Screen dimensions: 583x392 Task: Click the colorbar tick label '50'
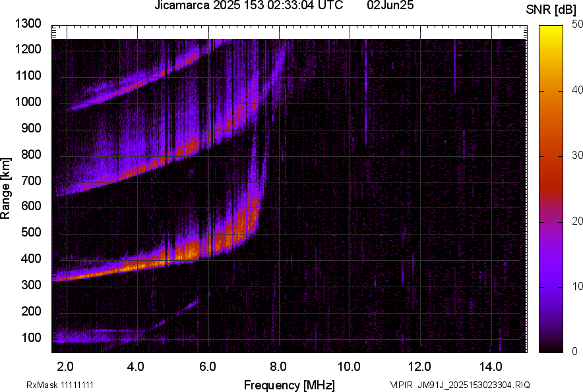pyautogui.click(x=578, y=24)
